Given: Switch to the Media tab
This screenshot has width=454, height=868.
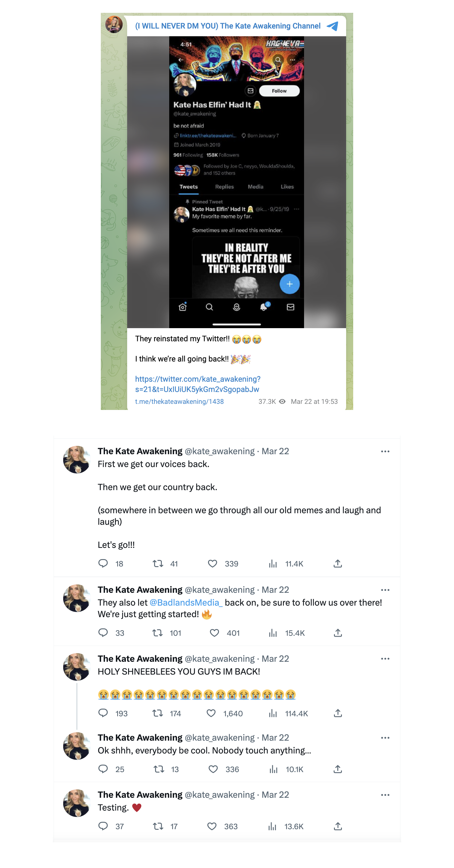Looking at the screenshot, I should click(255, 187).
